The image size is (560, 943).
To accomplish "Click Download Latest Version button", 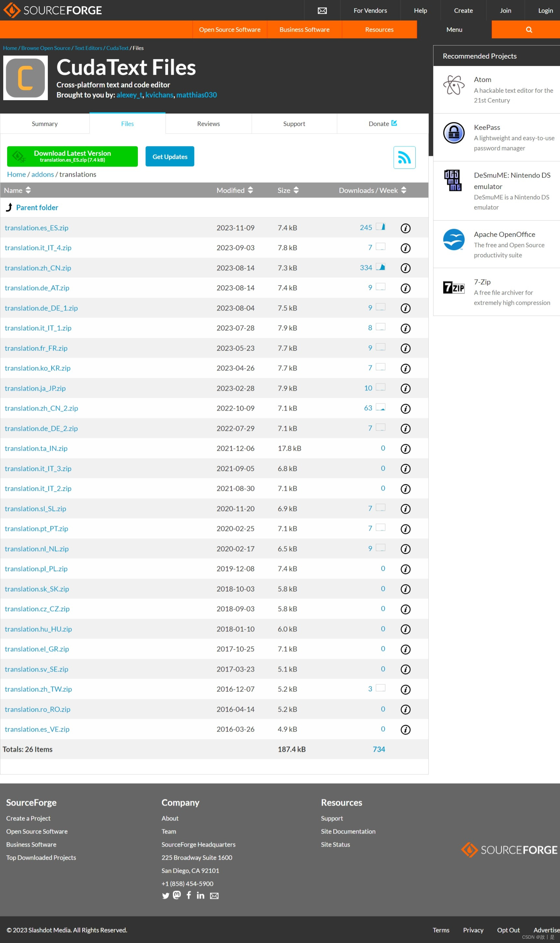I will tap(73, 156).
